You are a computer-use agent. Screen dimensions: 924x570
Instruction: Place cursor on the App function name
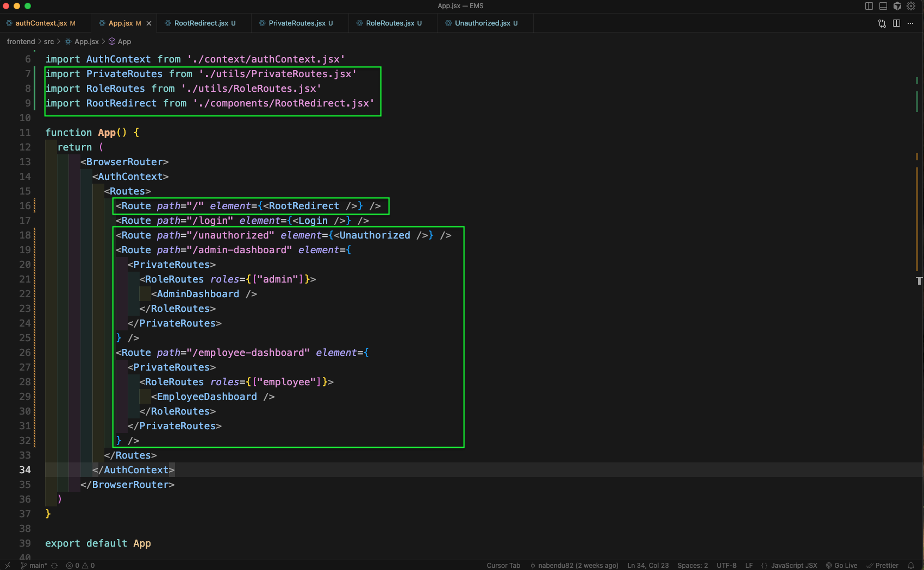pyautogui.click(x=107, y=133)
